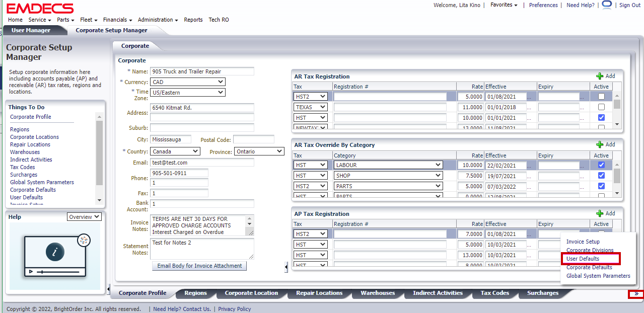644x313 pixels.
Task: Click Email Body for Invoice Attachment button
Action: [199, 266]
